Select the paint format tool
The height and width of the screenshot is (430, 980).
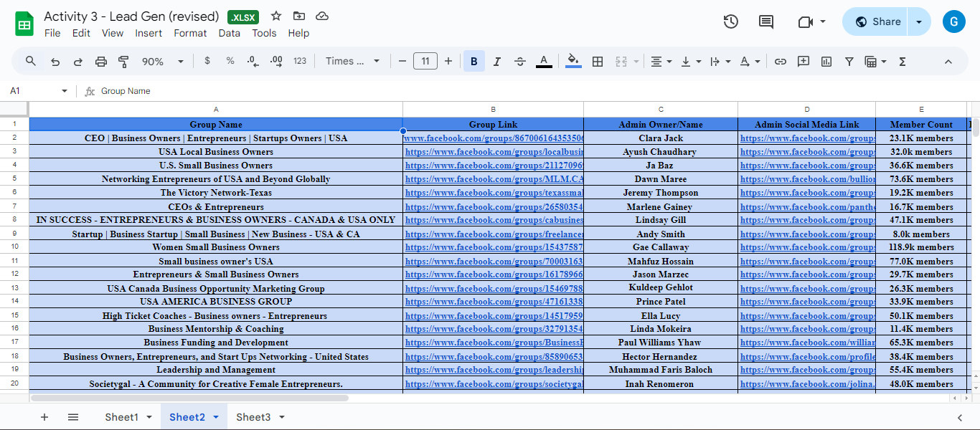(123, 62)
